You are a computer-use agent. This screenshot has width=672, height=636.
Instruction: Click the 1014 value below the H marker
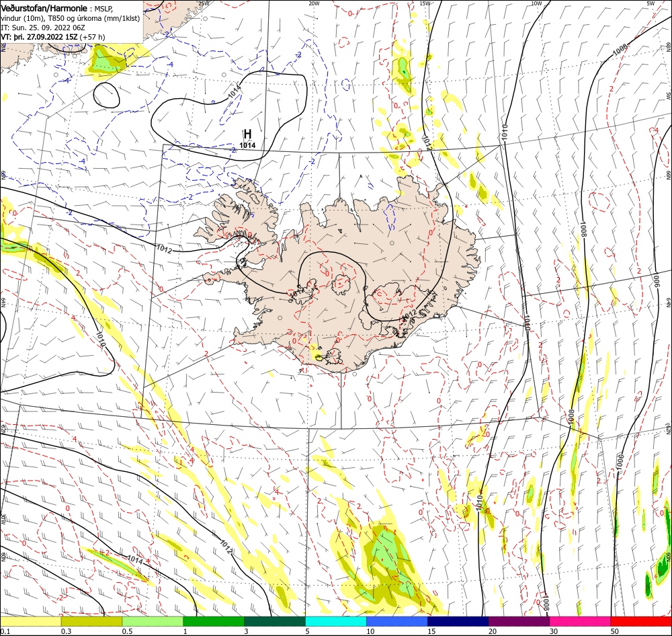(x=247, y=145)
